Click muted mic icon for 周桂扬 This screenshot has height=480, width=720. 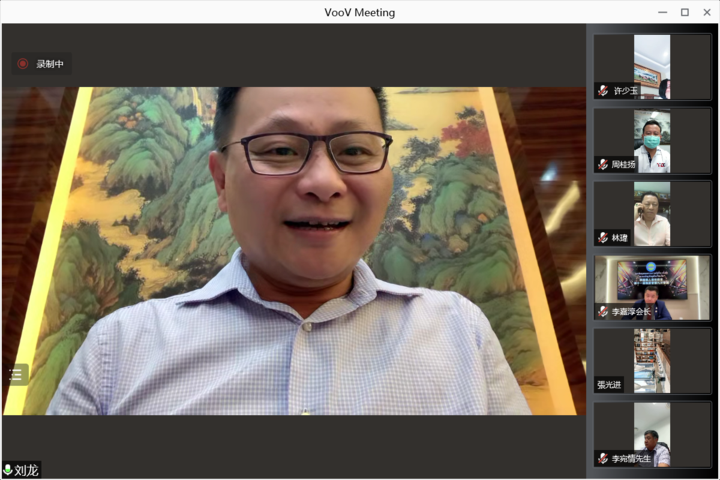click(x=603, y=164)
